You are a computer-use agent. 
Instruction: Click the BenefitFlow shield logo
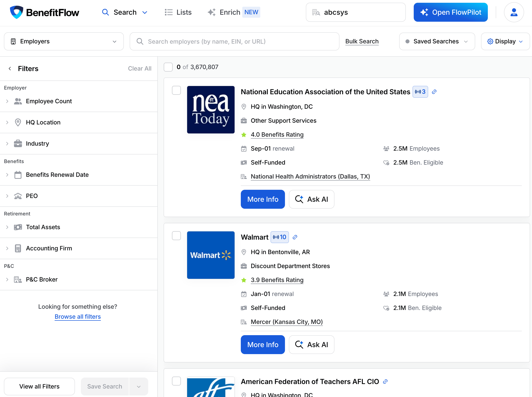pyautogui.click(x=16, y=12)
